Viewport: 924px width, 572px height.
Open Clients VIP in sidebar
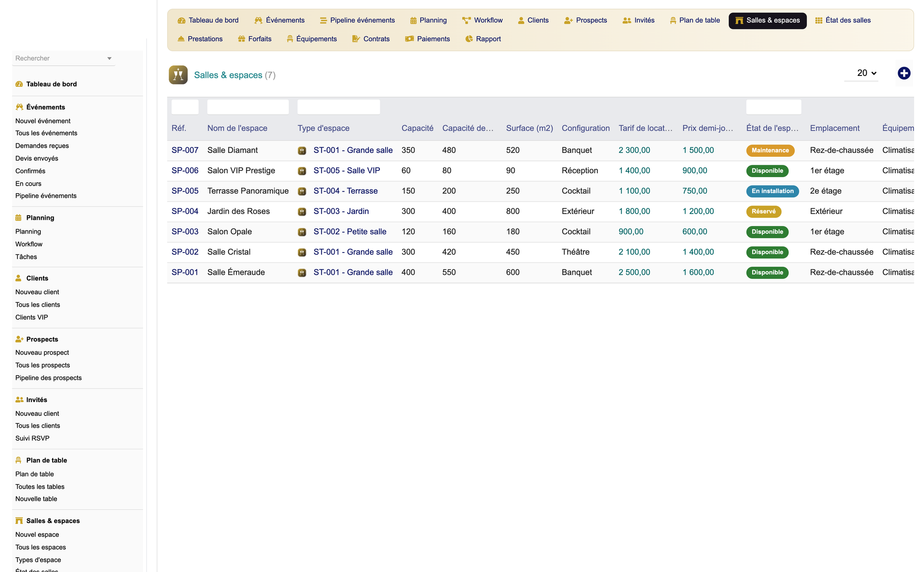(31, 318)
